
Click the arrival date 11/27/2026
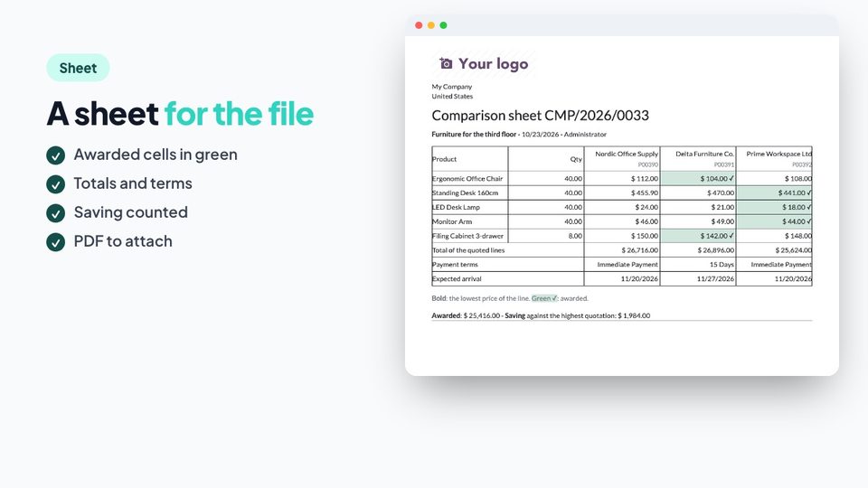(x=716, y=279)
